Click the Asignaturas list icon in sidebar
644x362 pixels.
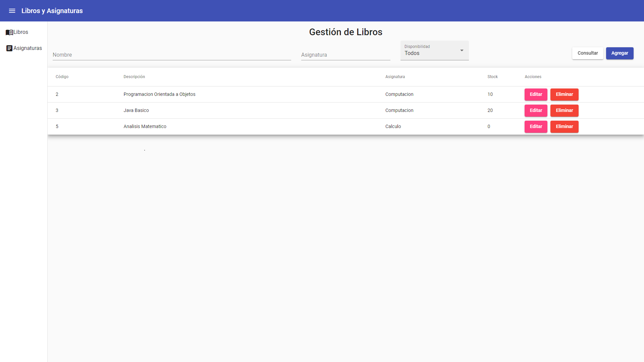[x=9, y=48]
